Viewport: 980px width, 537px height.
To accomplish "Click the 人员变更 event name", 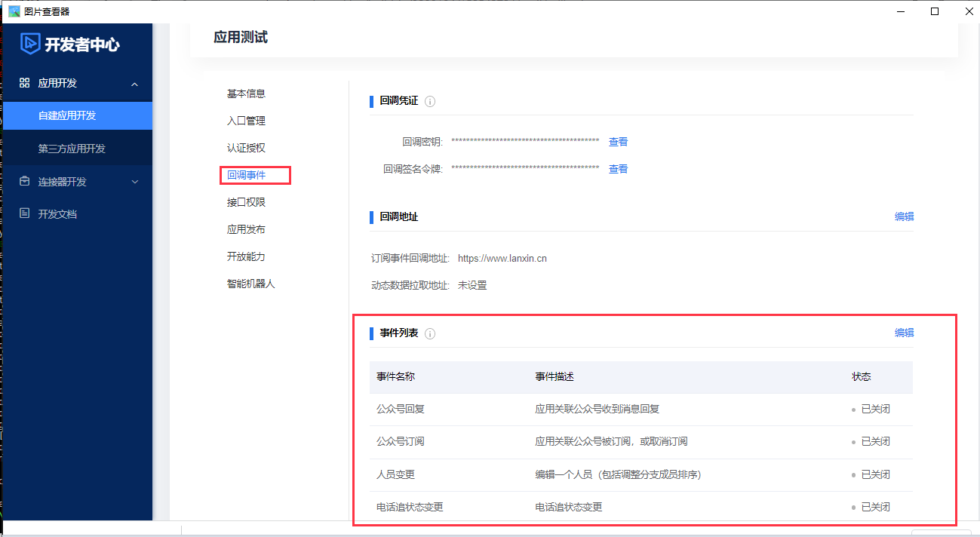I will pos(395,474).
